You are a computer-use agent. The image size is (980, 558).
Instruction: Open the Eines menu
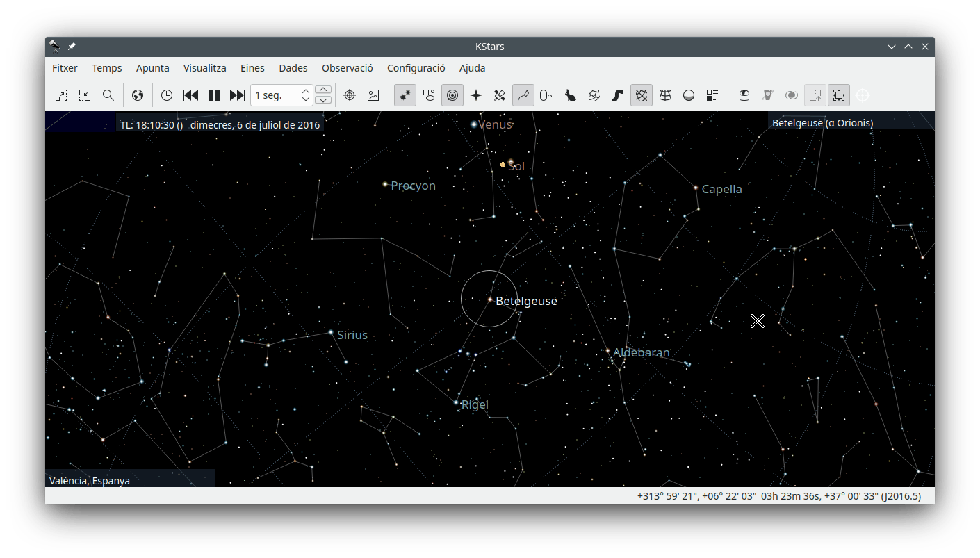pos(252,68)
